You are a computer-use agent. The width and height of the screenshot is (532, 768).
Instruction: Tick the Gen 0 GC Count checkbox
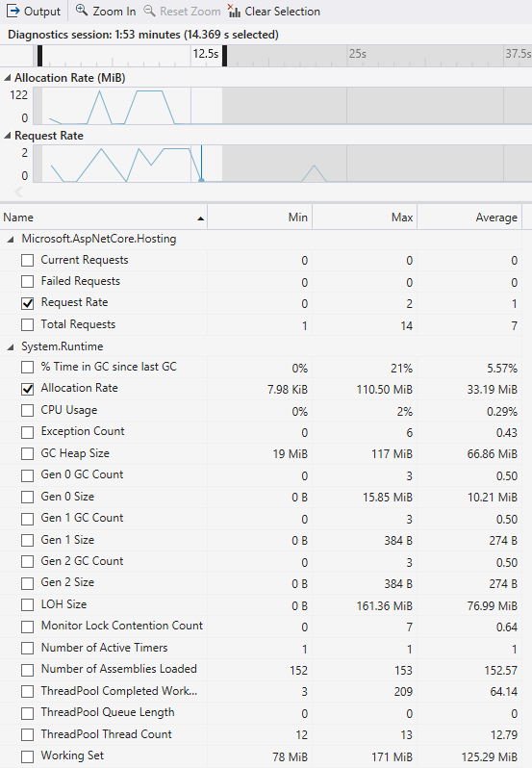click(x=27, y=475)
